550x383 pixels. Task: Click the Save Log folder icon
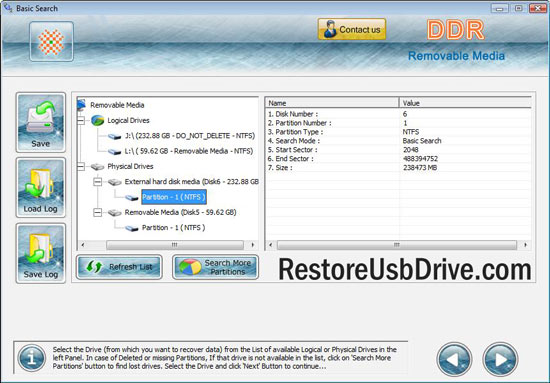pyautogui.click(x=41, y=253)
